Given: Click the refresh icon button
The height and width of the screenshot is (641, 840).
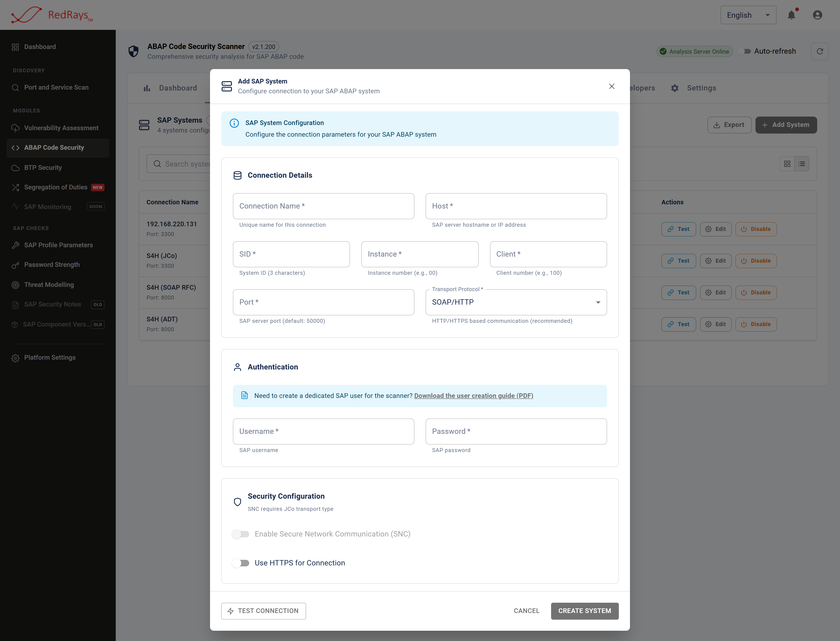Looking at the screenshot, I should click(819, 51).
